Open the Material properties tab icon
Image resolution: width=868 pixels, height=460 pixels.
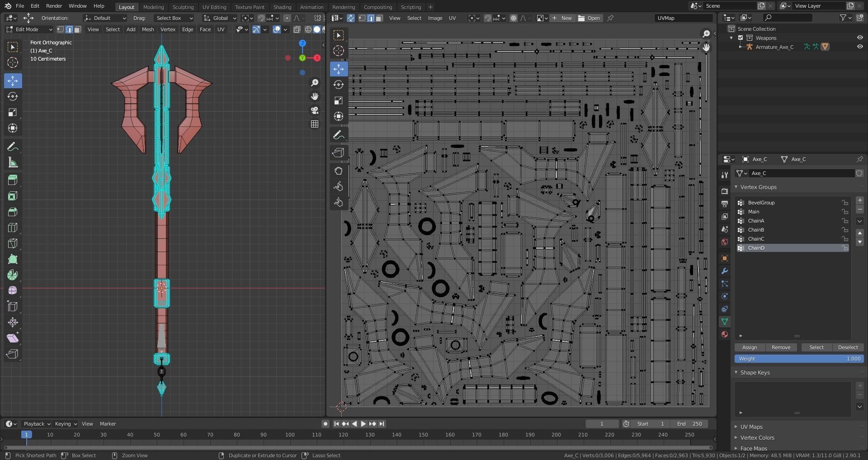[x=725, y=334]
